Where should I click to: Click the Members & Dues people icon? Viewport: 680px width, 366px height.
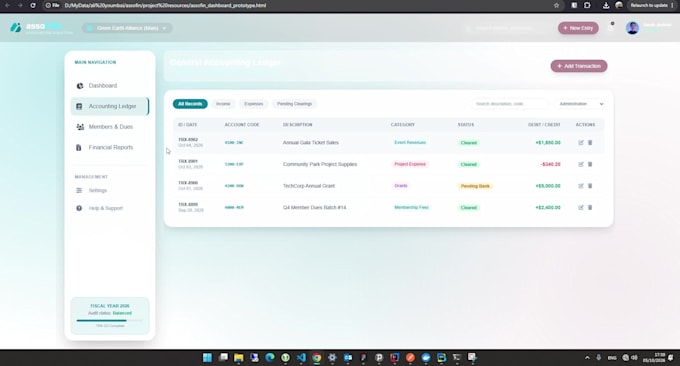[x=80, y=127]
